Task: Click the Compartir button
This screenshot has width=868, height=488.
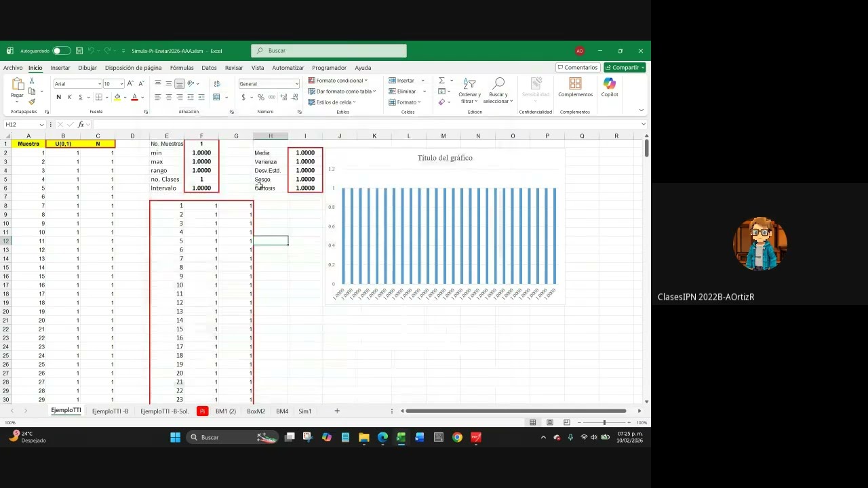Action: (625, 68)
